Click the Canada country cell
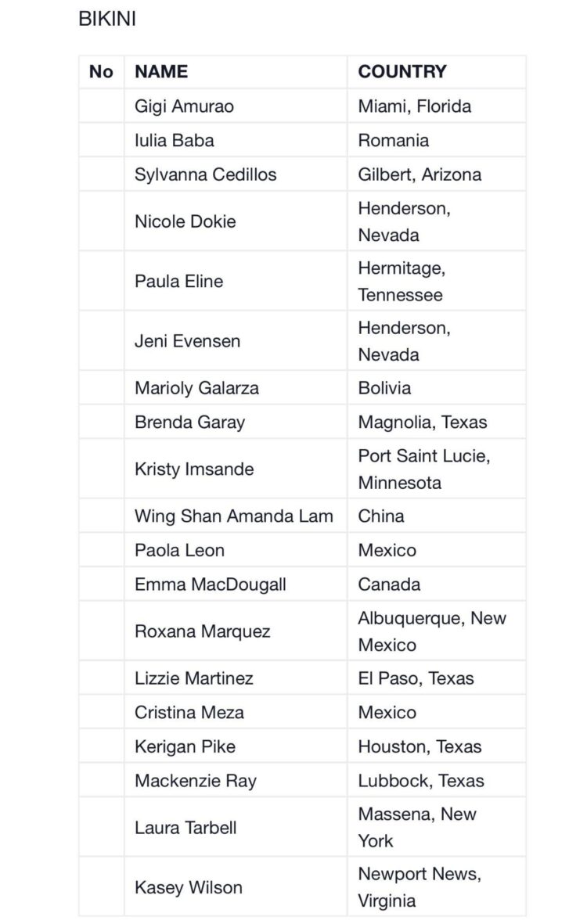This screenshot has height=924, width=587. coord(389,584)
